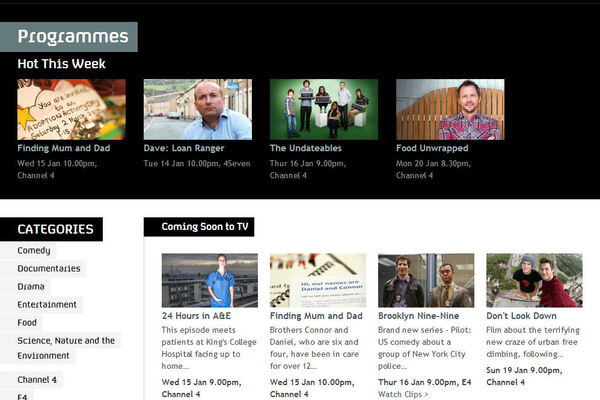
Task: Click the Dave: Loan Ranger title link
Action: coord(184,148)
